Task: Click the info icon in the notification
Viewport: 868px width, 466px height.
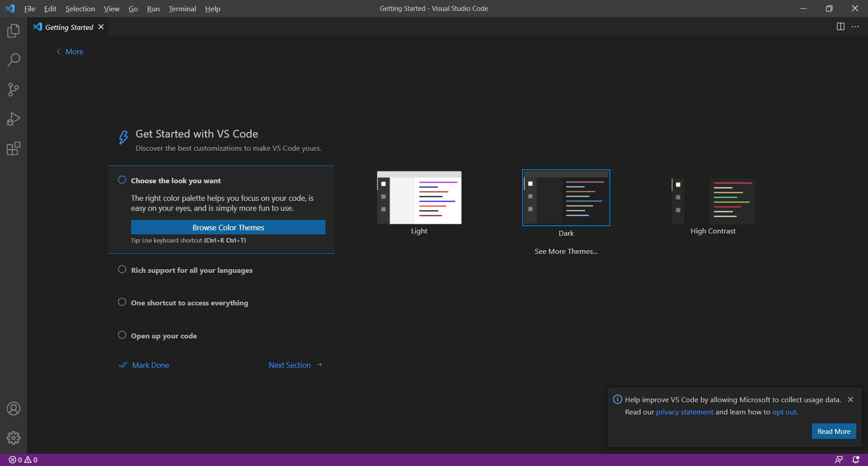Action: [617, 399]
